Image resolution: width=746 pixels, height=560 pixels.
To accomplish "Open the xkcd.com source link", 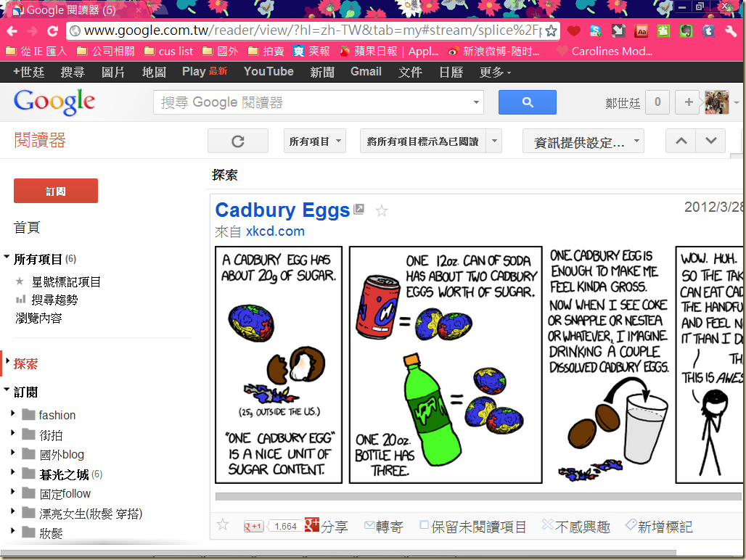I will (275, 231).
